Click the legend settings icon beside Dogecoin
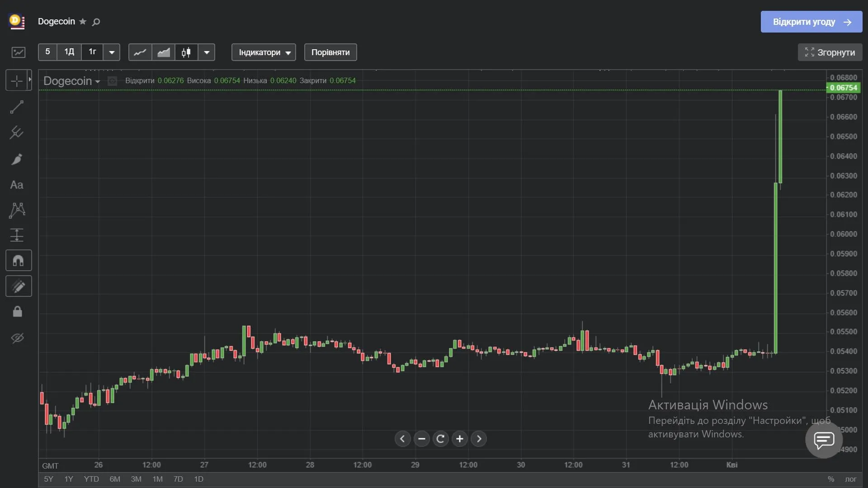The height and width of the screenshot is (488, 868). tap(113, 81)
